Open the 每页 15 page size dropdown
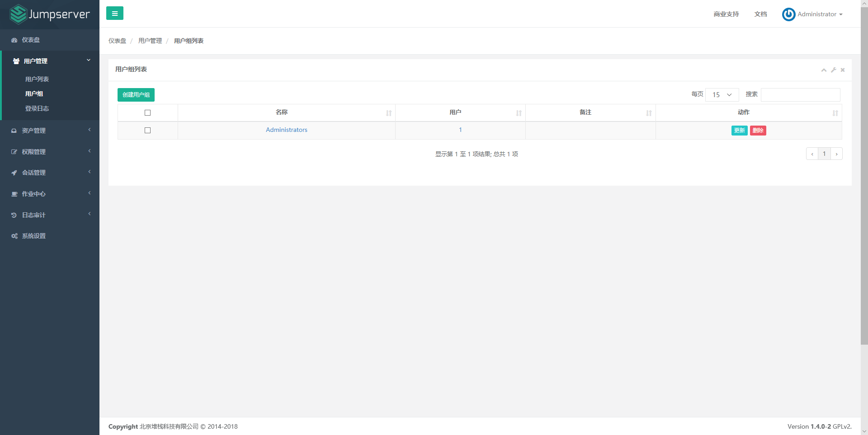Image resolution: width=868 pixels, height=435 pixels. (722, 95)
